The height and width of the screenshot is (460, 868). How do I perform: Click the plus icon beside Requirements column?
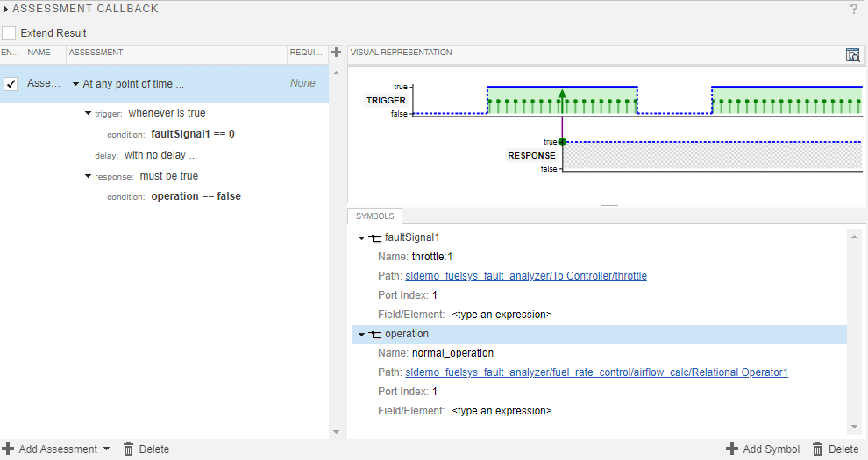pyautogui.click(x=336, y=53)
